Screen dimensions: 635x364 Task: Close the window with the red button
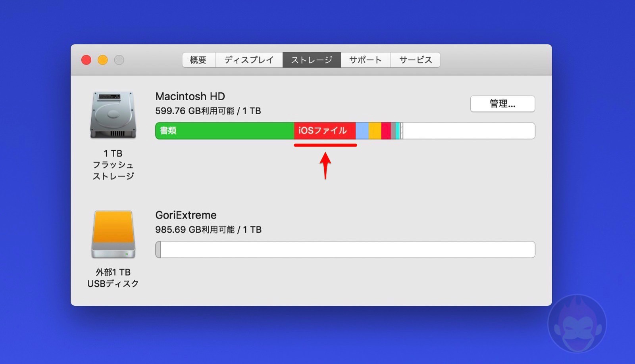pyautogui.click(x=86, y=60)
